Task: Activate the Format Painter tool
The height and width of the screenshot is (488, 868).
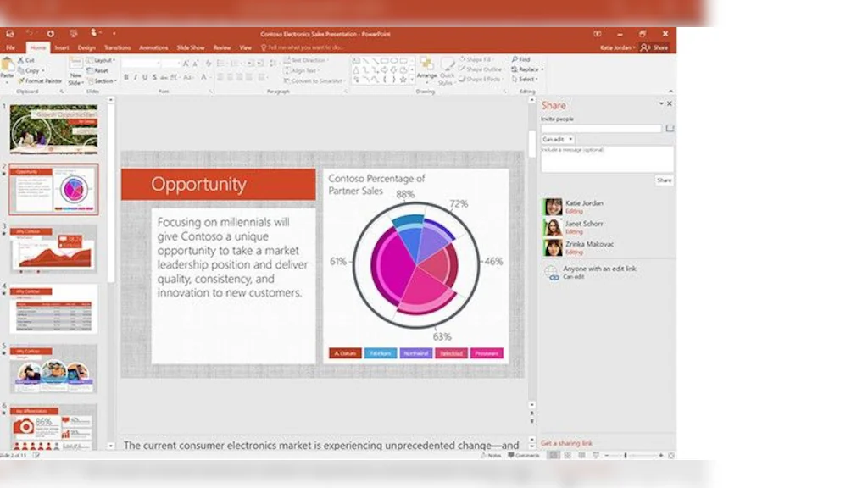Action: point(41,80)
